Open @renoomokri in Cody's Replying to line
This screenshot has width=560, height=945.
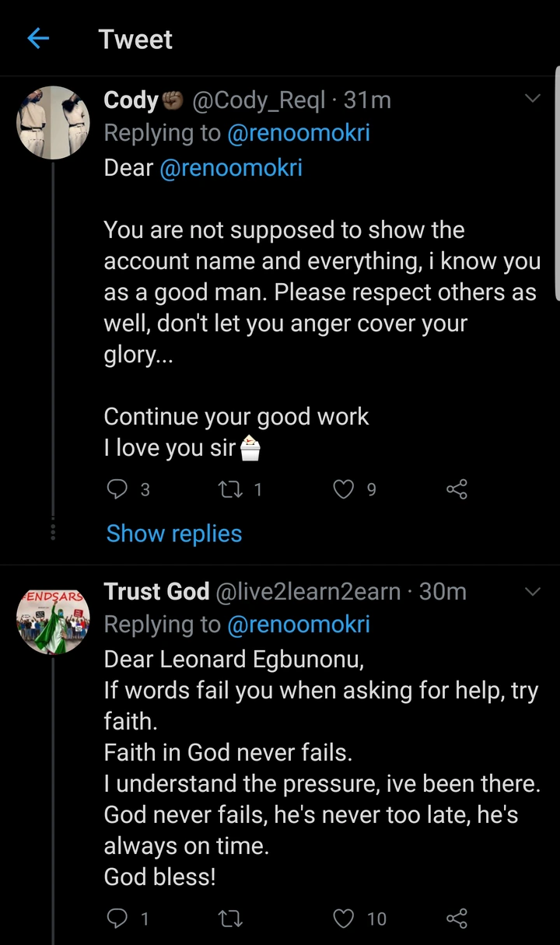pos(298,133)
